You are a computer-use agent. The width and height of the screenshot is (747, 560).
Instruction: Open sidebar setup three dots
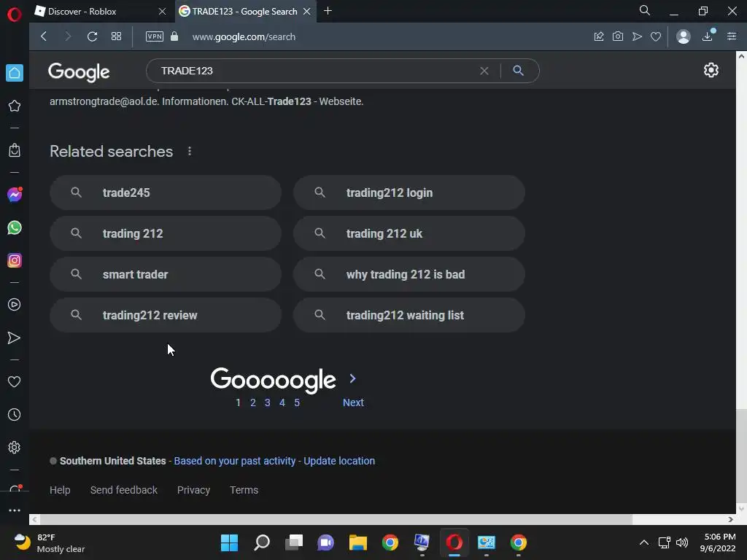15,510
